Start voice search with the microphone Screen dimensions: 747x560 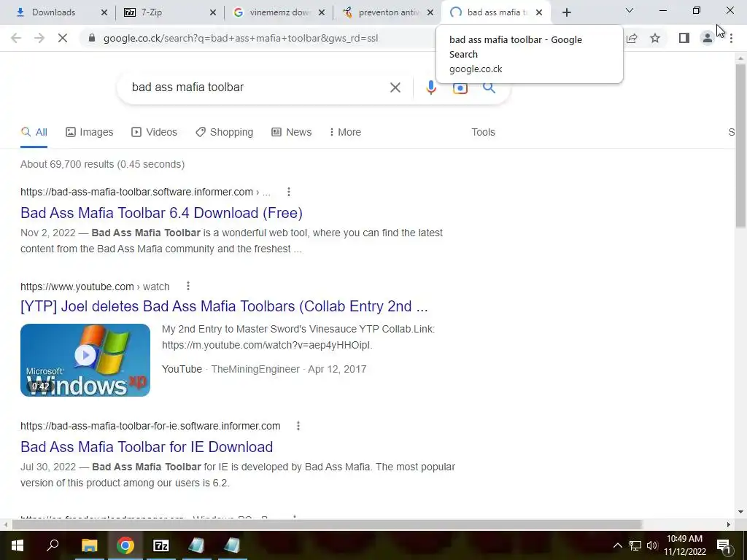coord(431,87)
